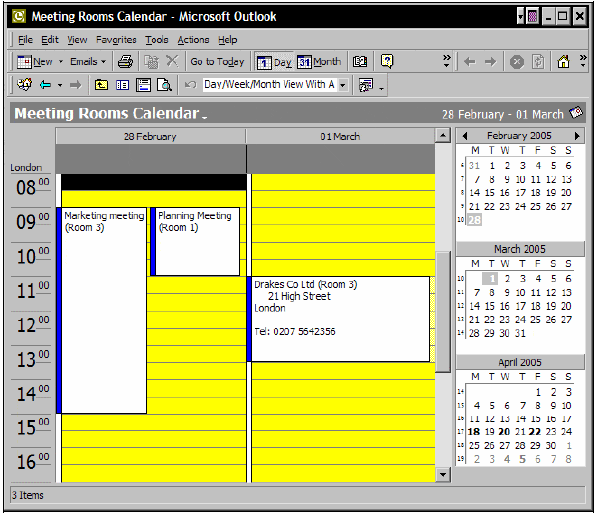This screenshot has width=595, height=513.
Task: Click the calendar vertical scrollbar thumb
Action: pyautogui.click(x=442, y=311)
